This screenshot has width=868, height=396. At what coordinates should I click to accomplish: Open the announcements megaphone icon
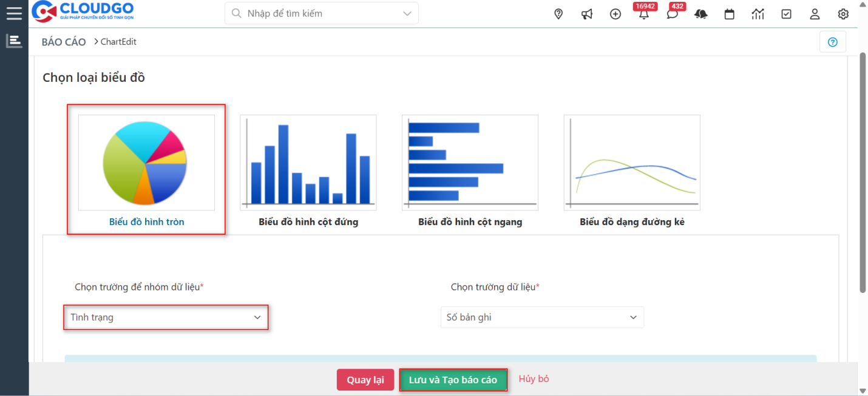586,14
